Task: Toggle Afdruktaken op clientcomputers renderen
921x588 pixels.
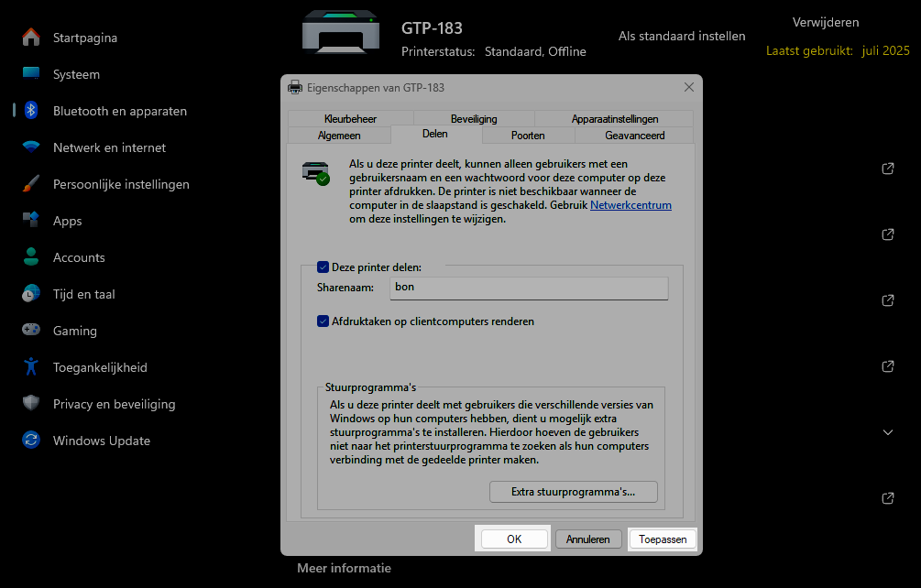Action: pyautogui.click(x=323, y=321)
